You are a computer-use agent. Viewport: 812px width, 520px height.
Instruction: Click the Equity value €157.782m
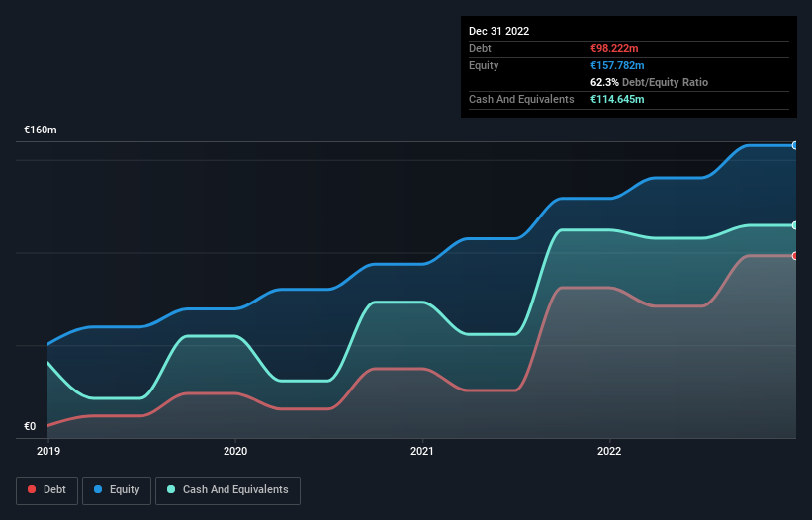(x=617, y=65)
